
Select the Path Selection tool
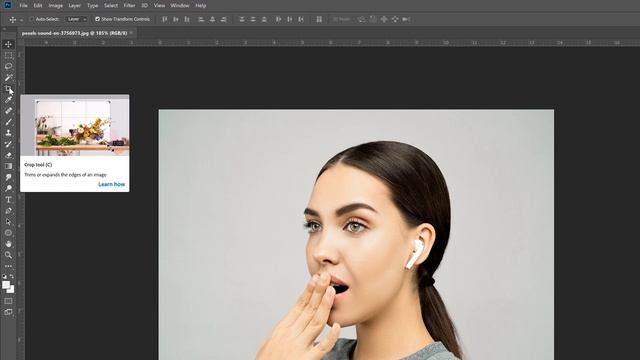[8, 222]
